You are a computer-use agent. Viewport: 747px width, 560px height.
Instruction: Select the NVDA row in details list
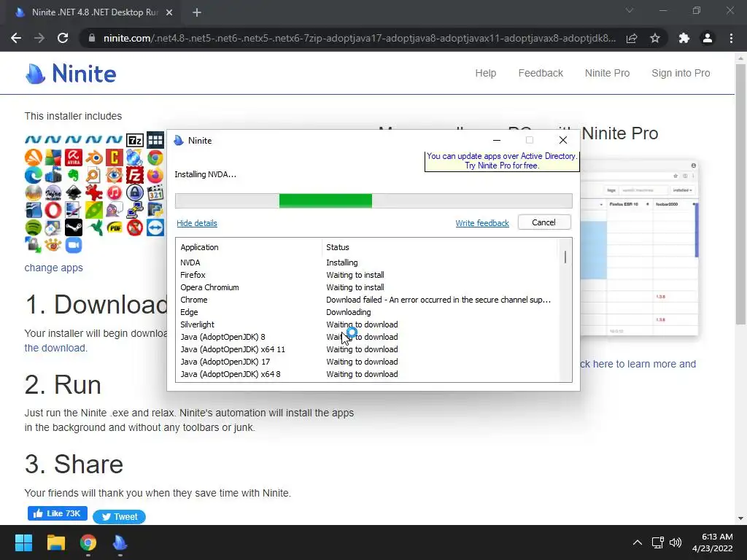pyautogui.click(x=366, y=262)
